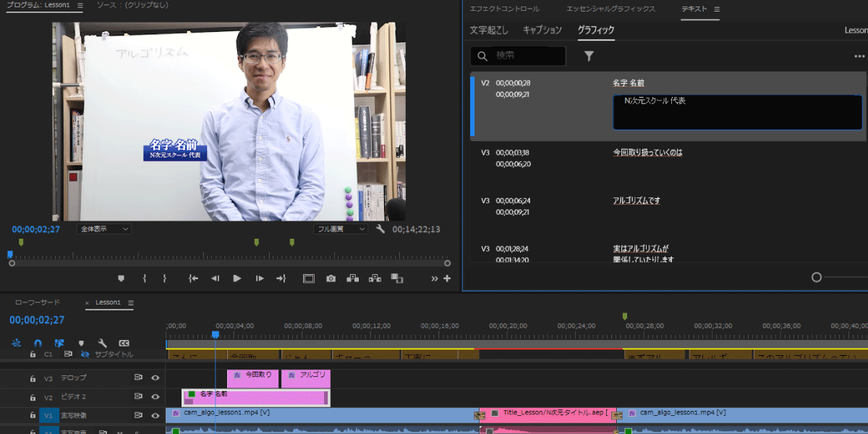Open the Lesson1 timeline panel menu
868x434 pixels.
[131, 302]
